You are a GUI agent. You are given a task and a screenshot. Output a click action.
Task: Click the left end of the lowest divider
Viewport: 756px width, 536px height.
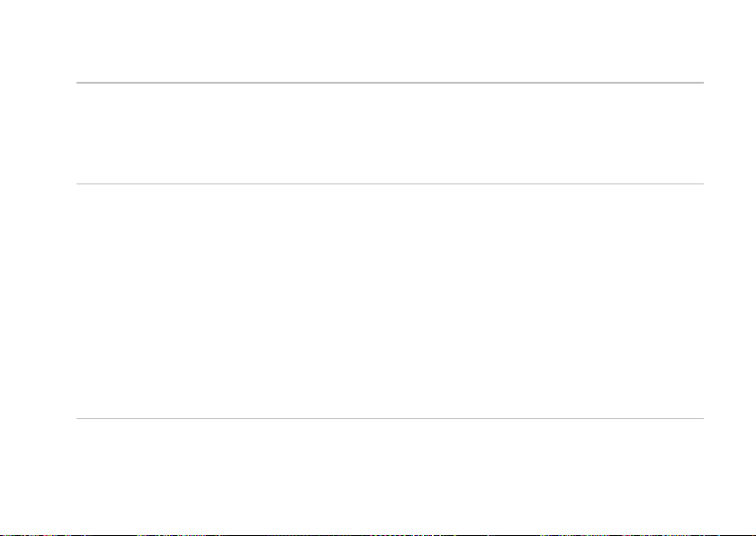tap(78, 418)
